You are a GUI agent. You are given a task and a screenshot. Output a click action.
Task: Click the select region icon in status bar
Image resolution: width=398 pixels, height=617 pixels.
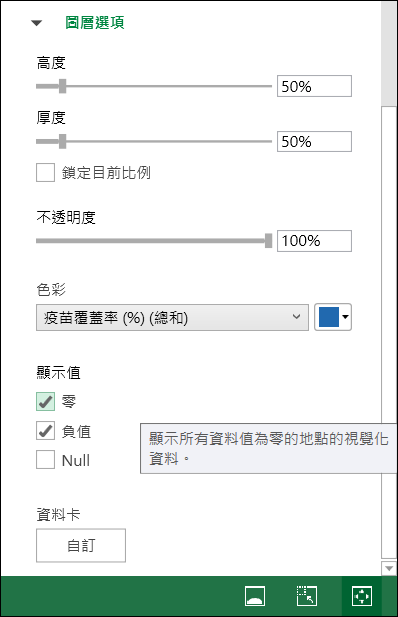307,596
